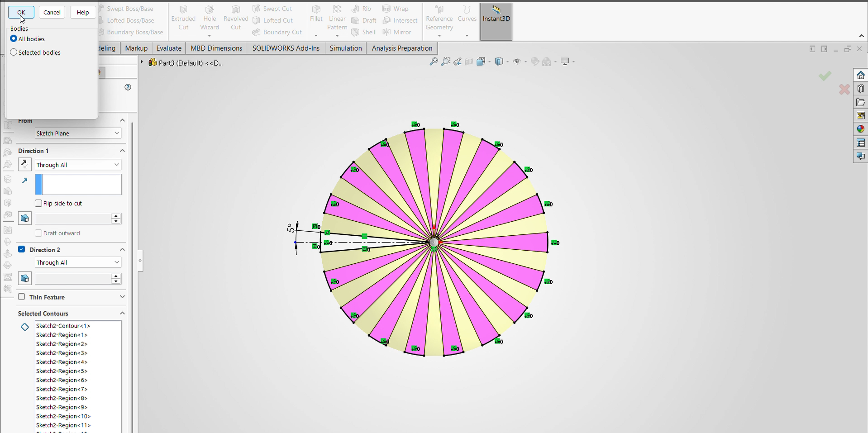Image resolution: width=868 pixels, height=433 pixels.
Task: Toggle Flip side to cut checkbox
Action: (x=38, y=203)
